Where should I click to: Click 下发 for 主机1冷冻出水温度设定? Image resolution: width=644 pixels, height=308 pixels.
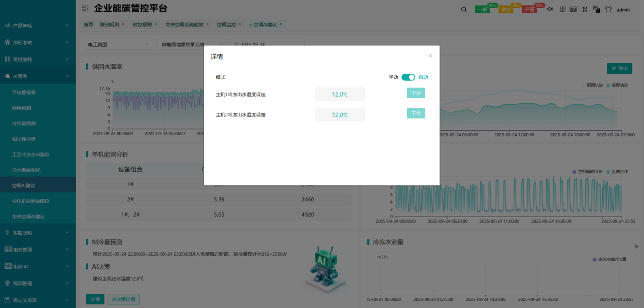pos(416,93)
